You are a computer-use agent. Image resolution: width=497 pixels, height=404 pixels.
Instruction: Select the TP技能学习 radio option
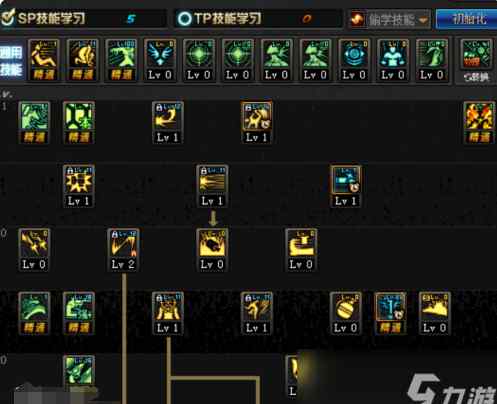(x=219, y=19)
